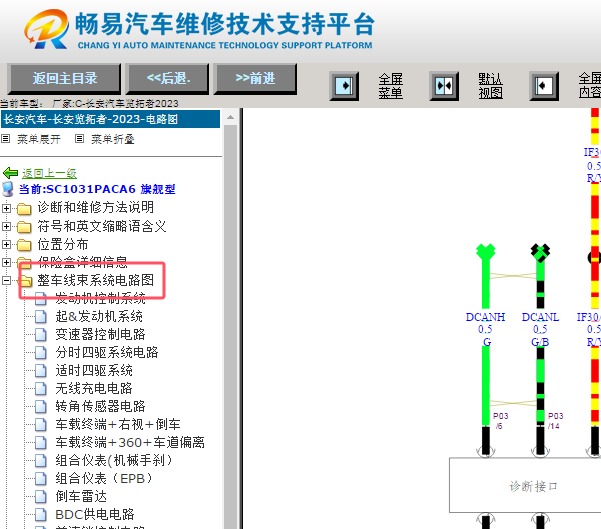Click the default view icon with inward arrows
The height and width of the screenshot is (529, 601).
click(x=444, y=86)
